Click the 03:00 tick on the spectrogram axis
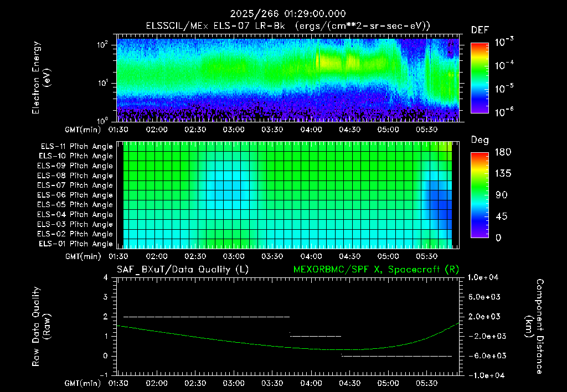567x392 pixels. (234, 130)
